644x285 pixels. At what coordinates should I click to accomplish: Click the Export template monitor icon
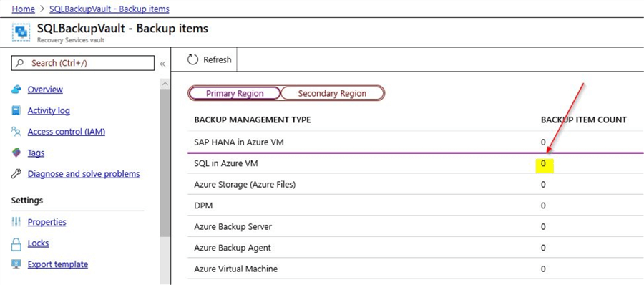tap(16, 264)
